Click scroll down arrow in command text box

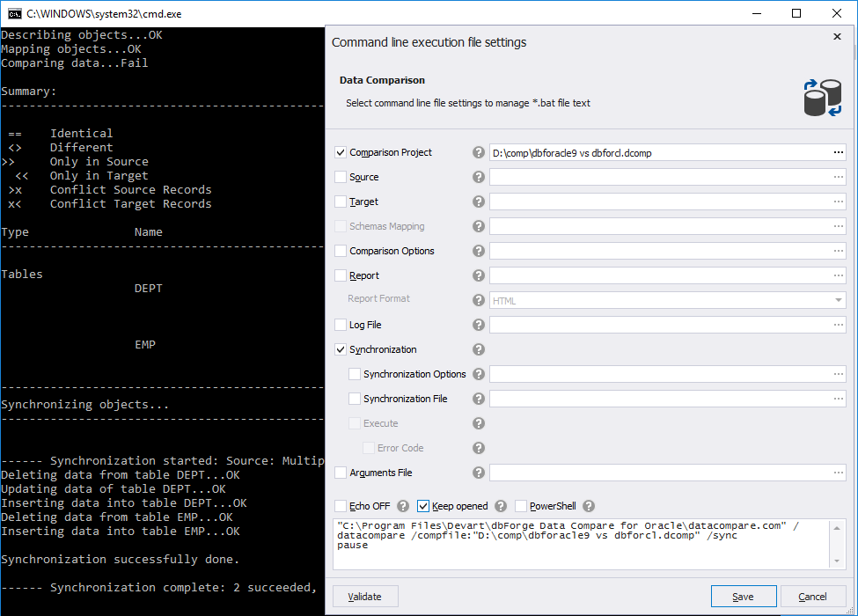pyautogui.click(x=837, y=561)
